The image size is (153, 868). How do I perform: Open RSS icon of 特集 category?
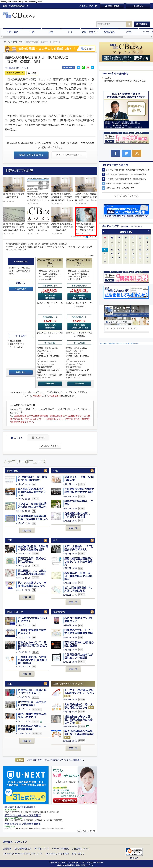point(45,684)
